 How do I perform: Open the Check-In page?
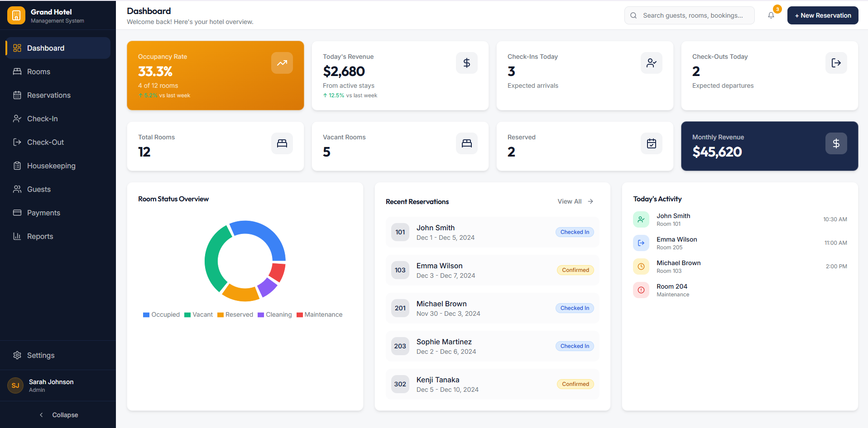tap(58, 119)
